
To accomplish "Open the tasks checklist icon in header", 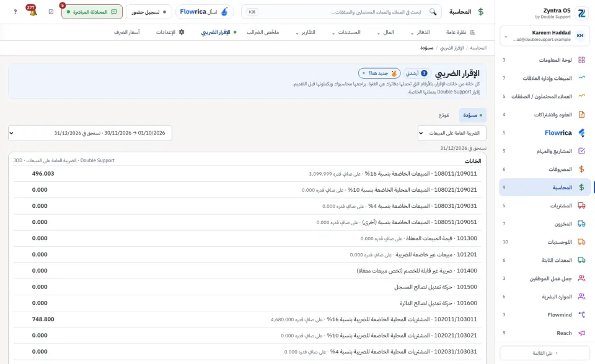I will (51, 12).
